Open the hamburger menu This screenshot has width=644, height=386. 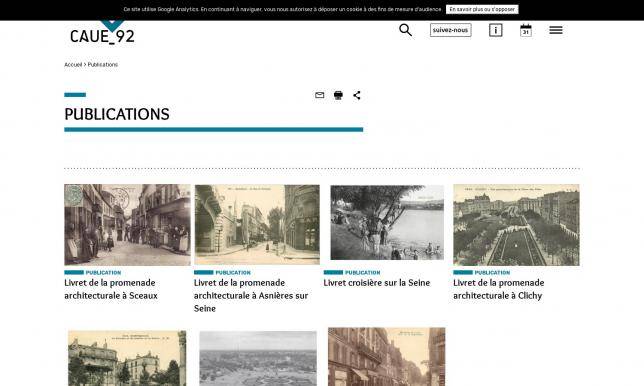(x=556, y=30)
